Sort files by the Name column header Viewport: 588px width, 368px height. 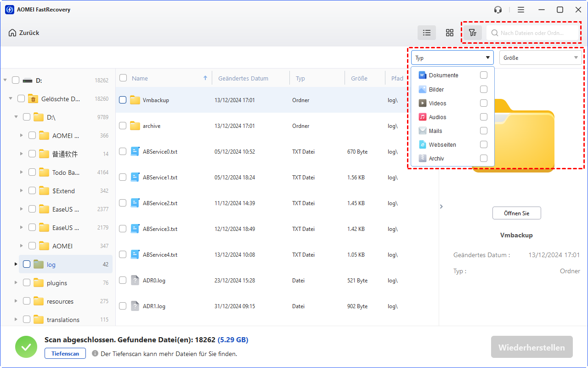click(x=140, y=79)
